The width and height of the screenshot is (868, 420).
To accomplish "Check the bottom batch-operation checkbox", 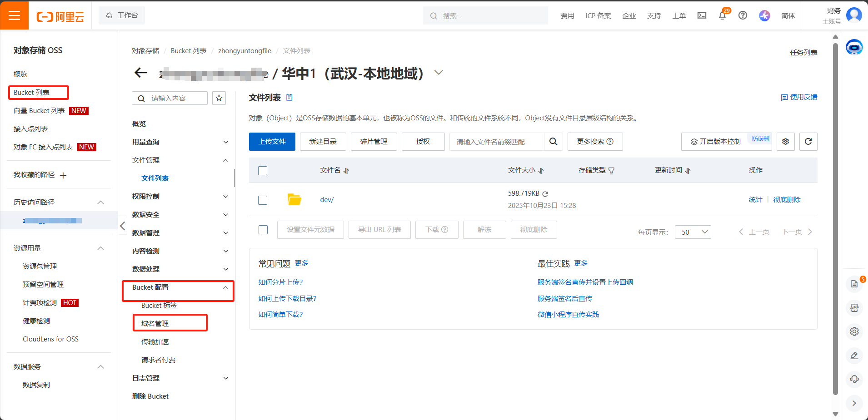I will point(263,230).
